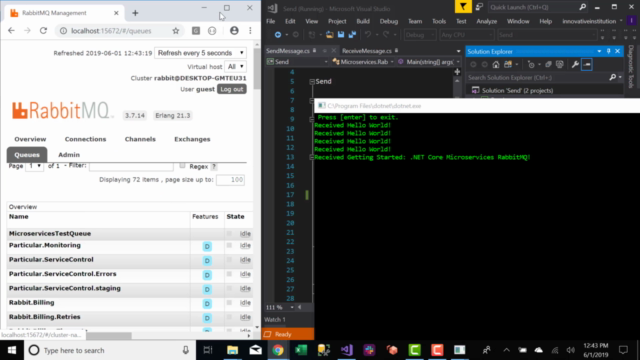Click the Navigate Backward button in Visual Studio
Viewport: 640px width, 360px height.
278,35
